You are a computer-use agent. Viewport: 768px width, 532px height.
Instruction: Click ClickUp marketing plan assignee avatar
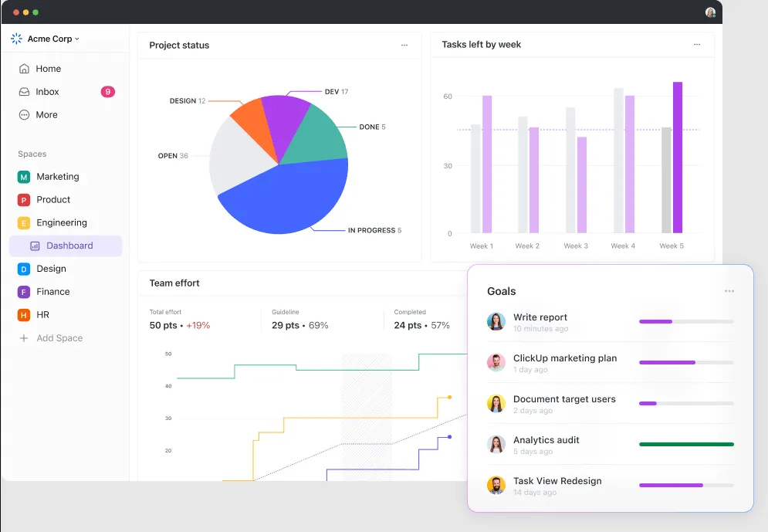tap(496, 362)
